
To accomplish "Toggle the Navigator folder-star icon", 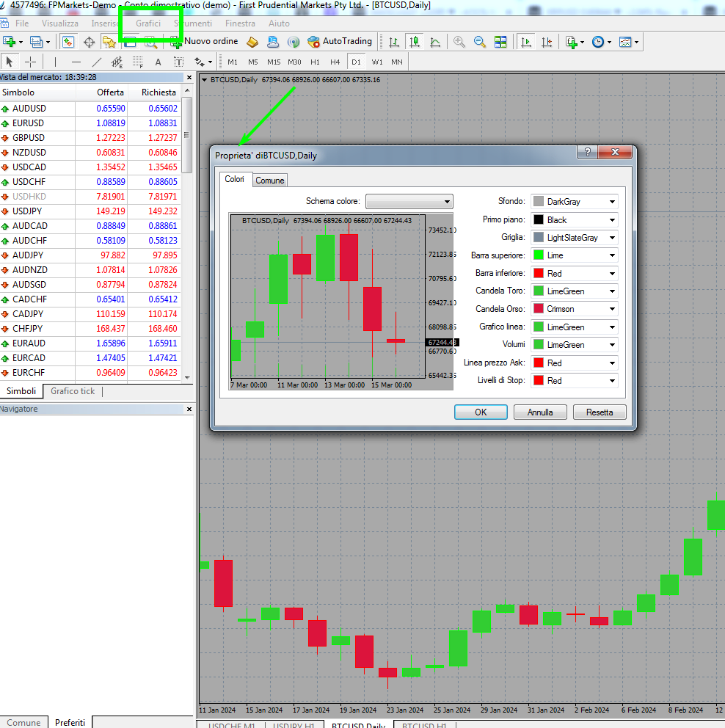I will pos(109,43).
